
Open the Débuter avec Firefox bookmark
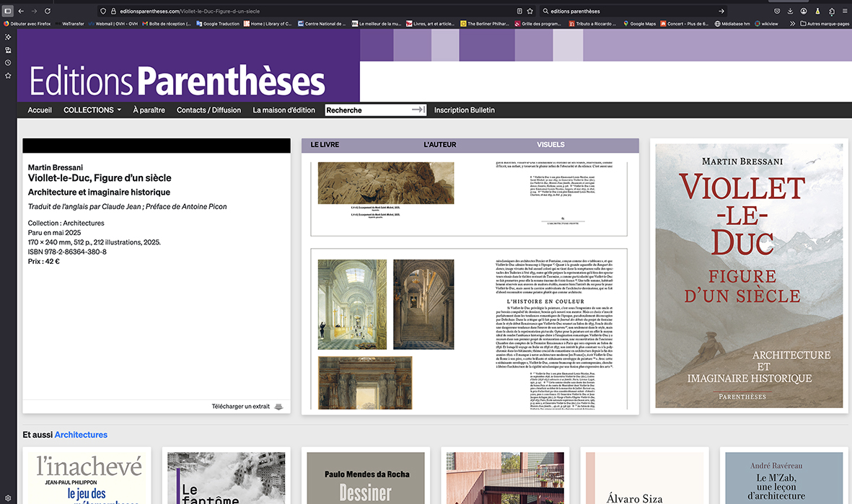(x=27, y=24)
